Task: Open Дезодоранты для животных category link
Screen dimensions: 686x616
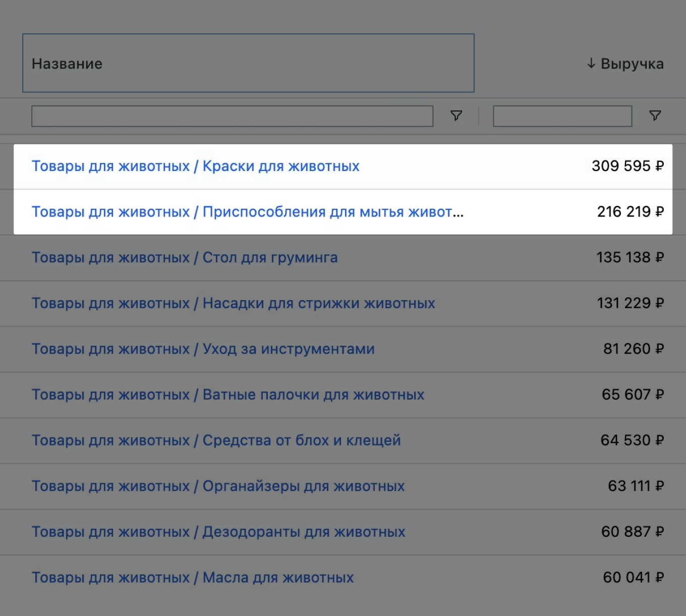Action: pyautogui.click(x=218, y=532)
